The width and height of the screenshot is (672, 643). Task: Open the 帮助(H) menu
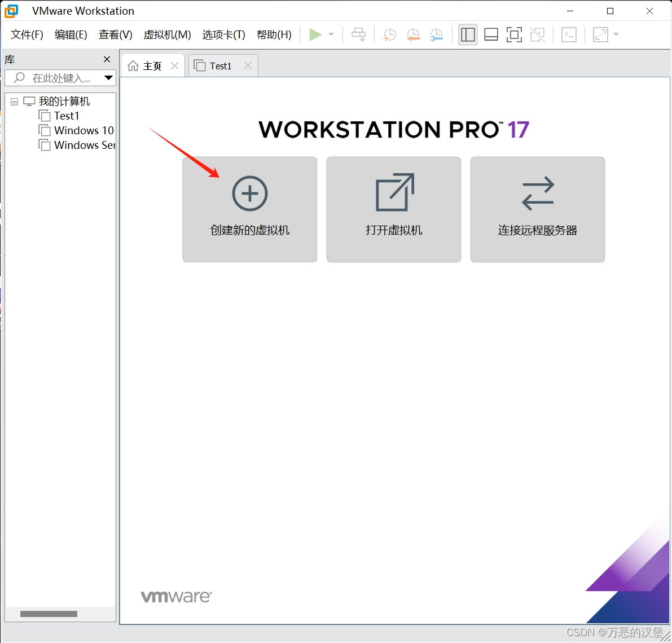click(274, 35)
